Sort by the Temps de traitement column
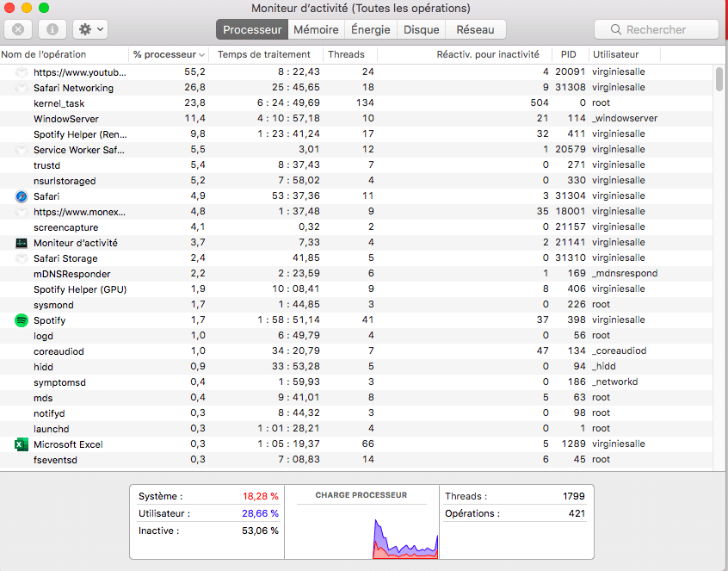The width and height of the screenshot is (728, 571). (266, 54)
